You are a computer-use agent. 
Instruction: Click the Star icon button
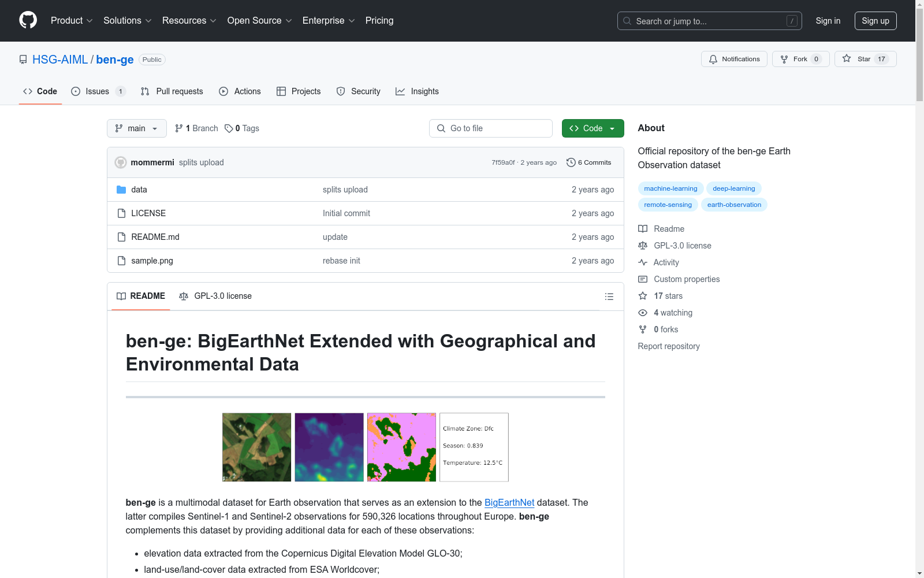pos(847,58)
